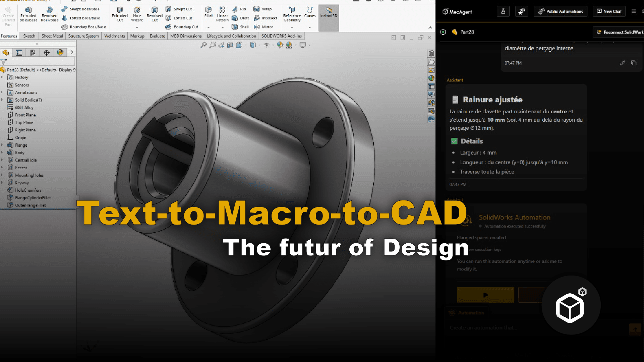Select the Fillet tool
Image resolution: width=644 pixels, height=362 pixels.
pos(209,12)
